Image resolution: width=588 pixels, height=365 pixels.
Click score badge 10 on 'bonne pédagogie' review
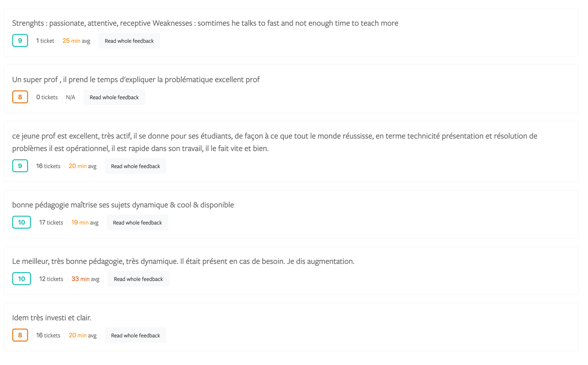[21, 222]
